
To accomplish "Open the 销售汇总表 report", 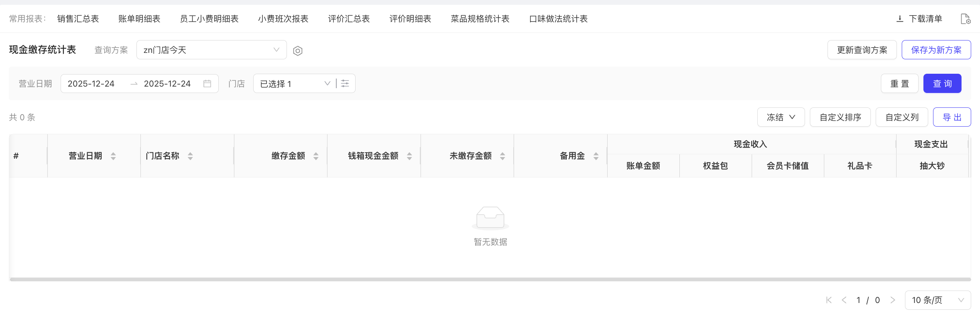I will coord(78,19).
